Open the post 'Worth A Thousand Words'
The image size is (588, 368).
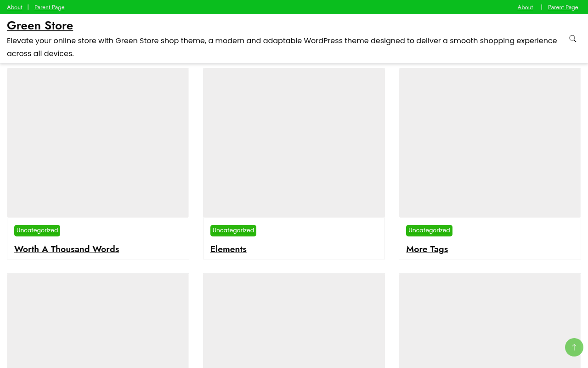[67, 249]
